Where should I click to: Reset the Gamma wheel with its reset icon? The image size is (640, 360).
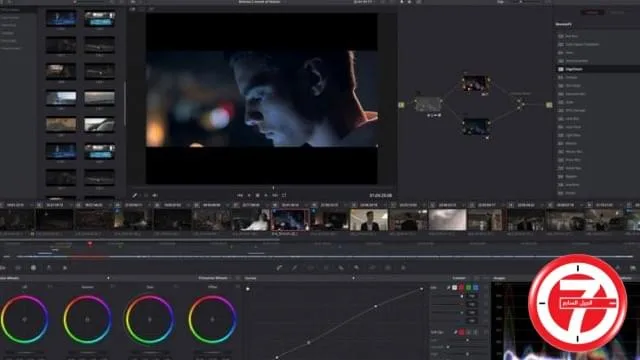[x=113, y=287]
